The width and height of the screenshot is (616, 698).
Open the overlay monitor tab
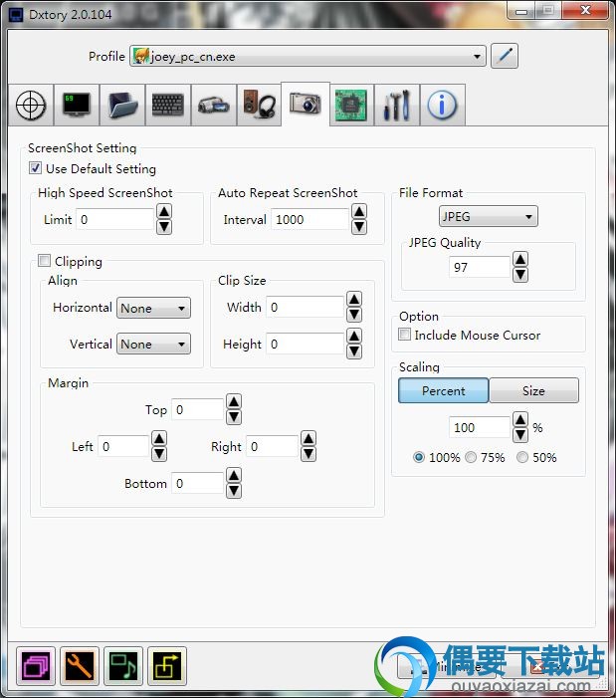(77, 106)
